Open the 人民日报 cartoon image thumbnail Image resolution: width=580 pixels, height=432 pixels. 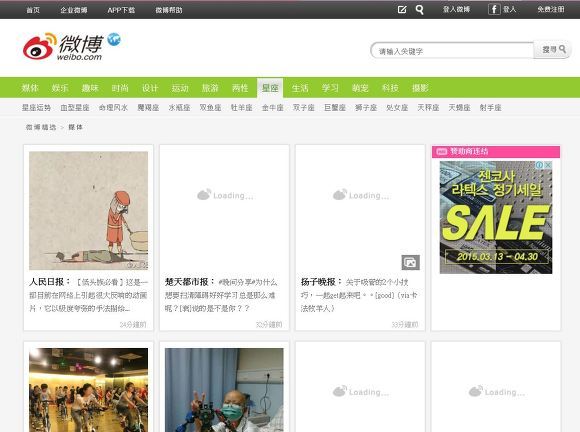pos(88,210)
